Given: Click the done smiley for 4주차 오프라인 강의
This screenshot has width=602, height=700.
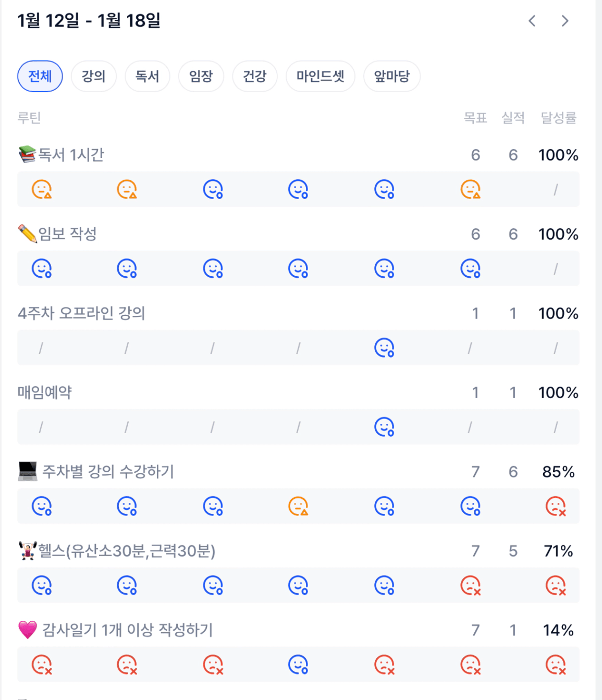Looking at the screenshot, I should (x=384, y=348).
